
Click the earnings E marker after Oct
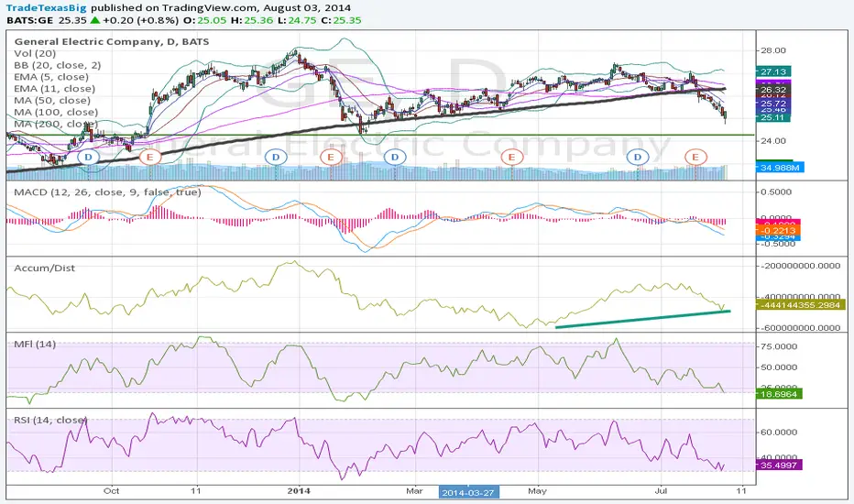[149, 158]
